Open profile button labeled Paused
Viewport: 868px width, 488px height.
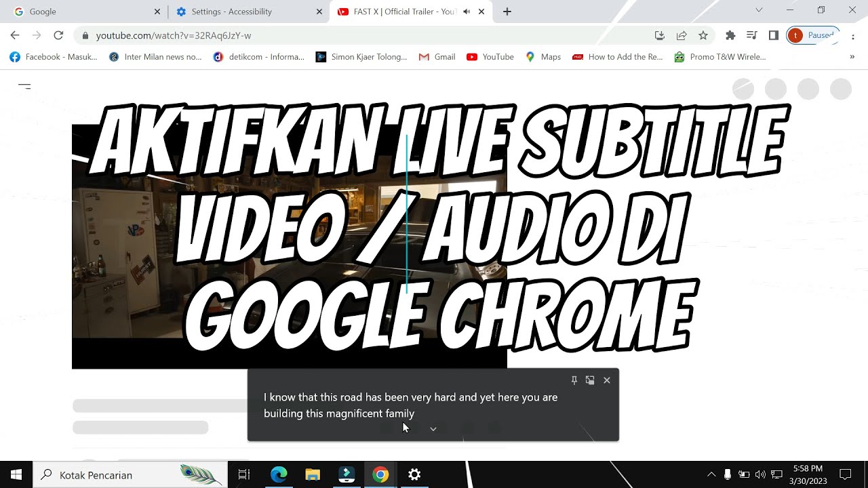813,35
